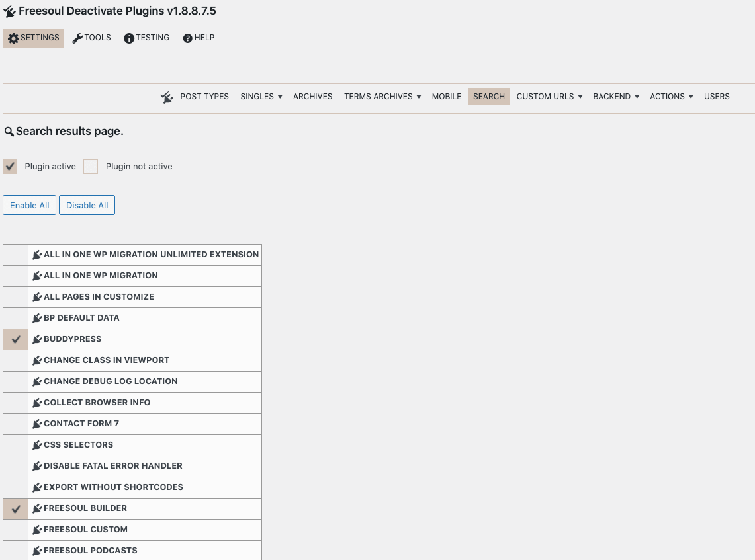Click the Tools wrench icon

point(76,38)
